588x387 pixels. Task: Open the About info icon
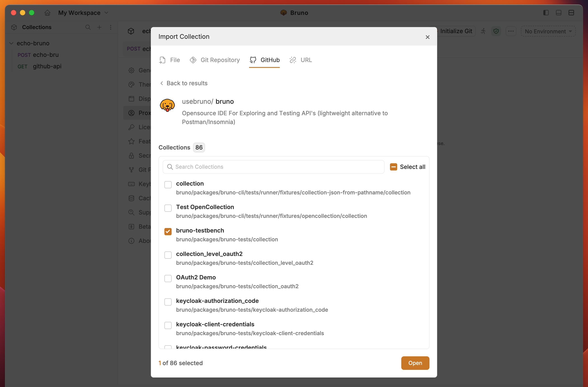tap(131, 241)
